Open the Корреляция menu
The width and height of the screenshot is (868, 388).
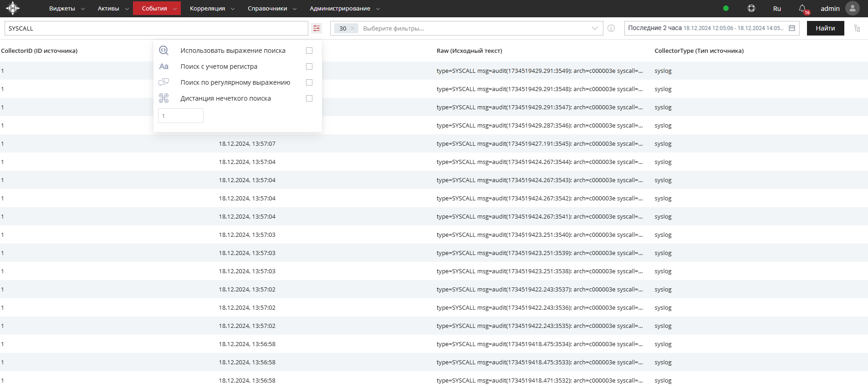[x=212, y=9]
